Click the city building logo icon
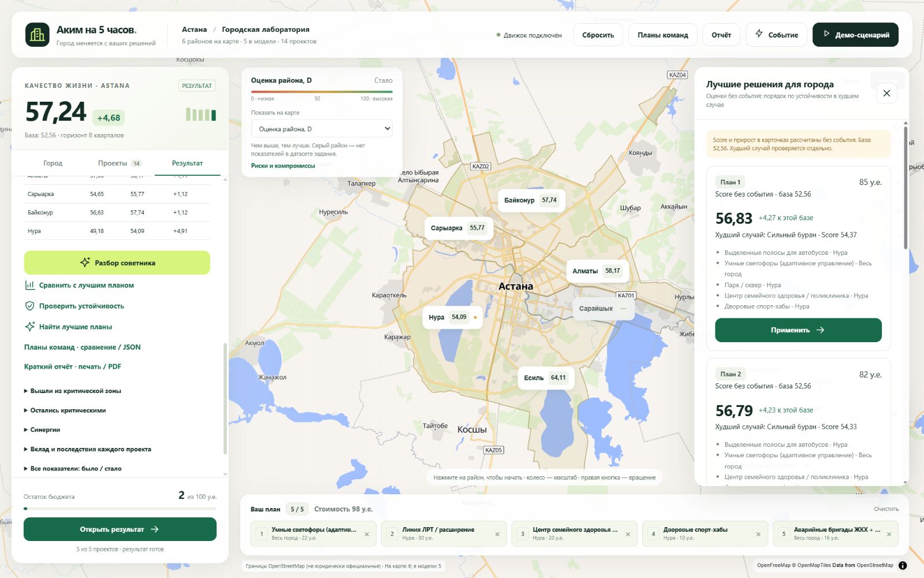 [x=38, y=35]
